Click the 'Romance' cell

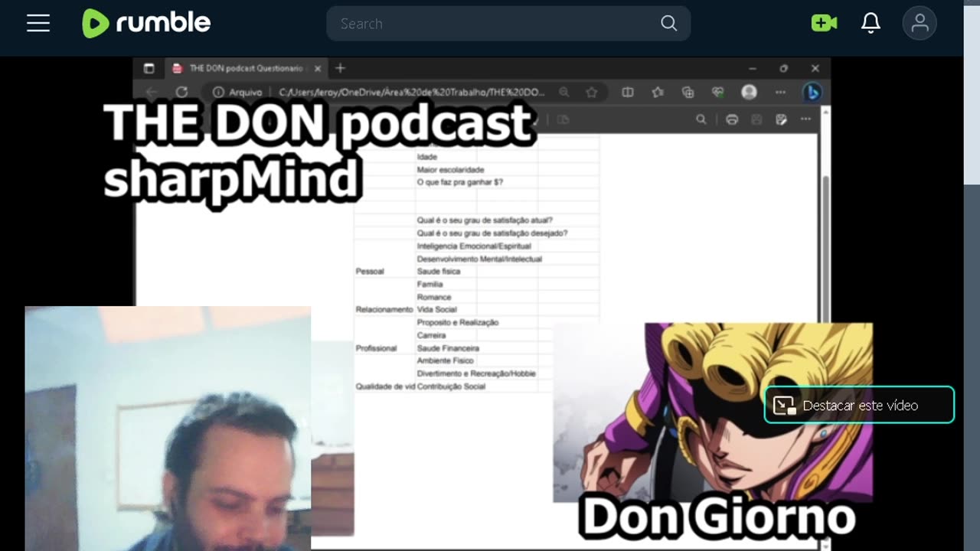[434, 297]
